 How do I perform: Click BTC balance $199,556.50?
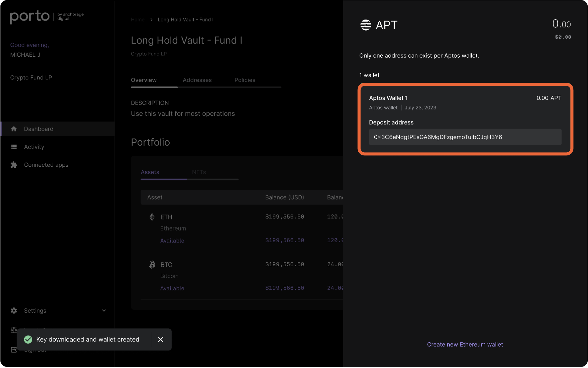pyautogui.click(x=285, y=265)
